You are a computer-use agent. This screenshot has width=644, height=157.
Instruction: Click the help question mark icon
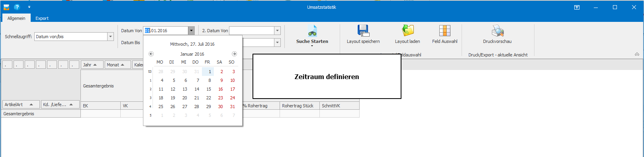(x=17, y=7)
